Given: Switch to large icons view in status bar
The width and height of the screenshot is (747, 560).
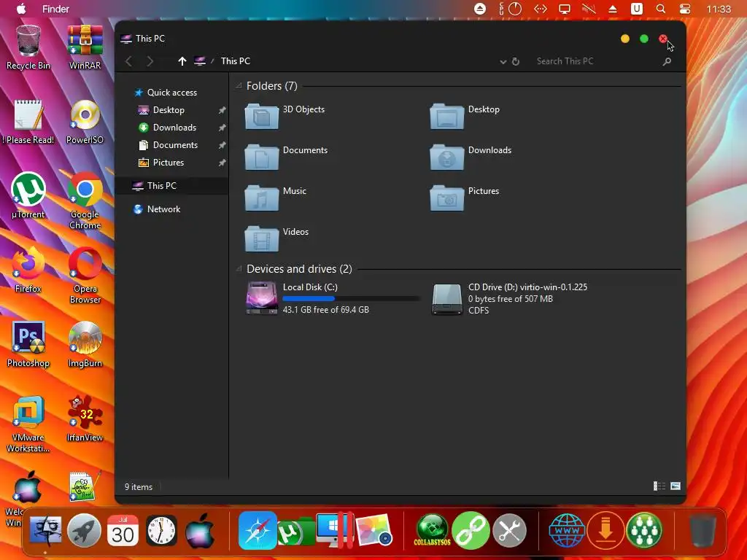Looking at the screenshot, I should [676, 486].
